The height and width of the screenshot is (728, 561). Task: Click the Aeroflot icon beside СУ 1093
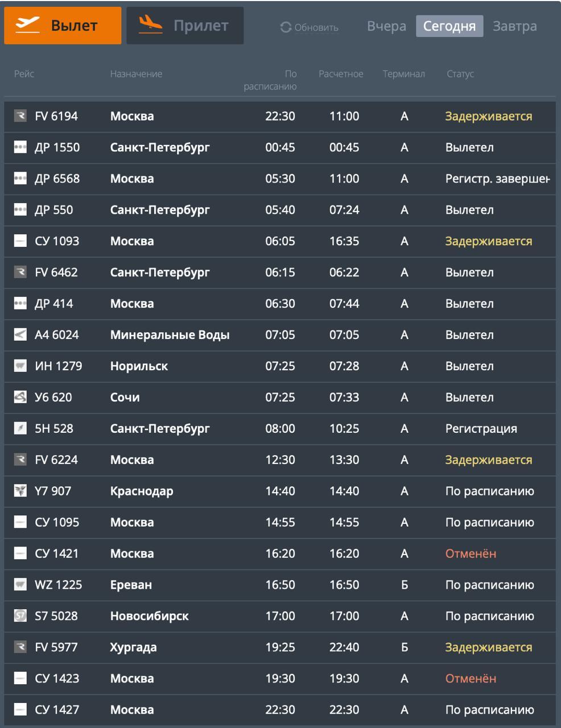point(20,241)
